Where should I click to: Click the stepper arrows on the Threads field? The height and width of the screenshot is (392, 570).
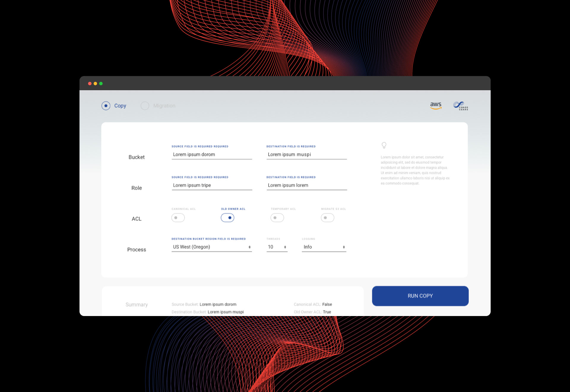(x=285, y=247)
